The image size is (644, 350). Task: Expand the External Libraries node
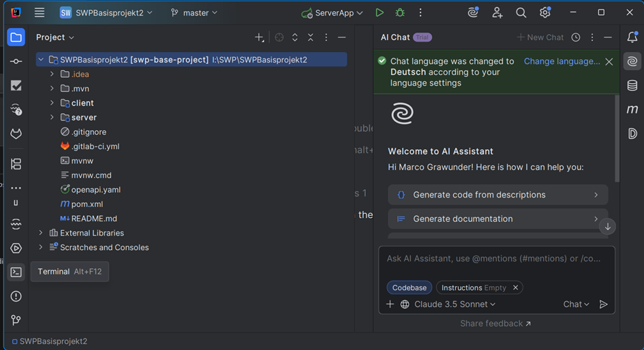(x=41, y=233)
